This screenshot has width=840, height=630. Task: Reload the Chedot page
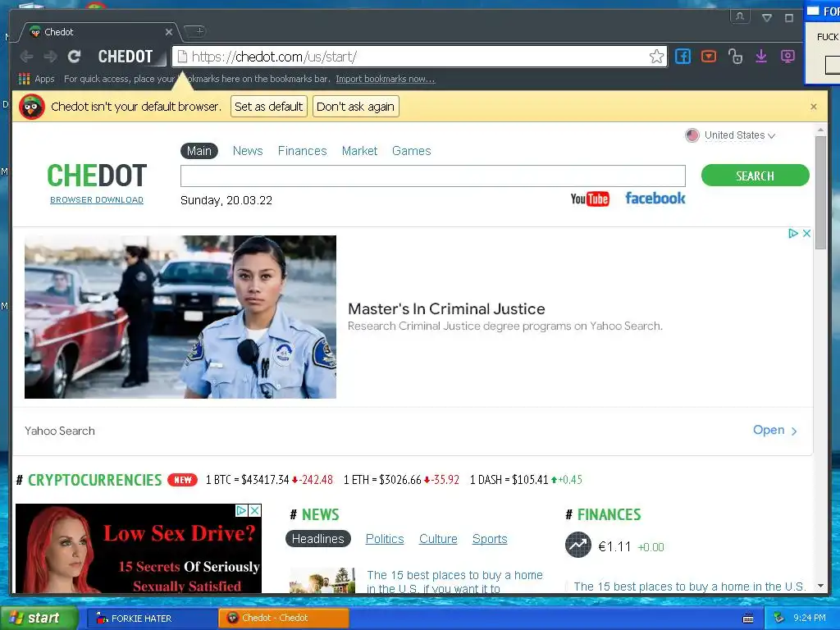(x=74, y=57)
